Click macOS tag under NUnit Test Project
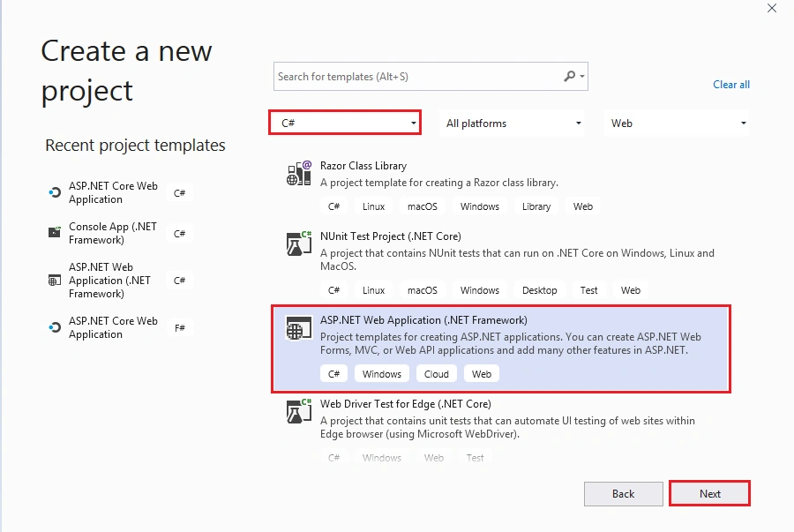This screenshot has height=532, width=794. click(x=423, y=290)
